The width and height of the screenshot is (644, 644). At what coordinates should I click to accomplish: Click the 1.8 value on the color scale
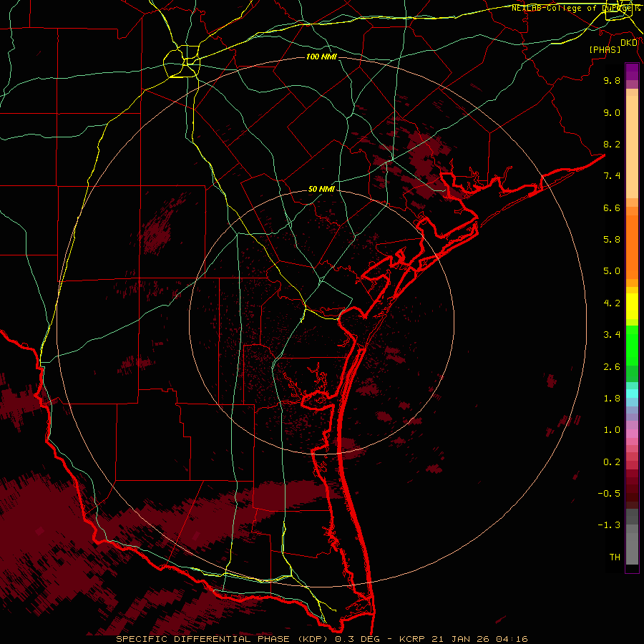click(x=612, y=399)
